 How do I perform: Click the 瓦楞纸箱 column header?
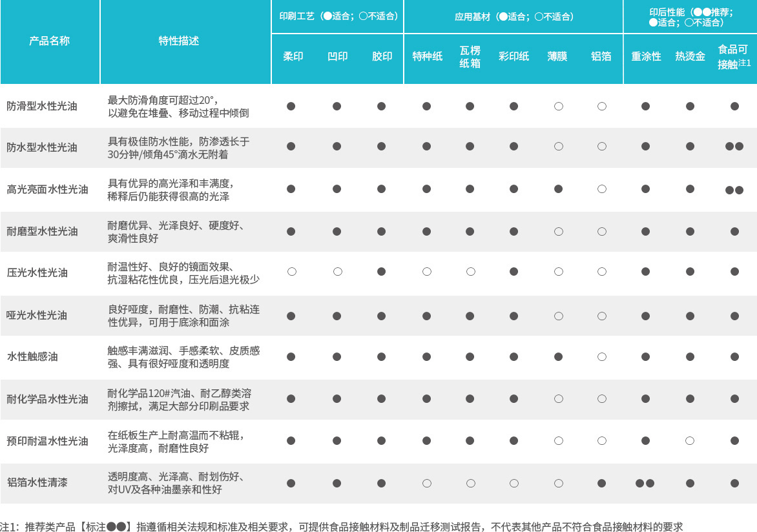pyautogui.click(x=470, y=57)
